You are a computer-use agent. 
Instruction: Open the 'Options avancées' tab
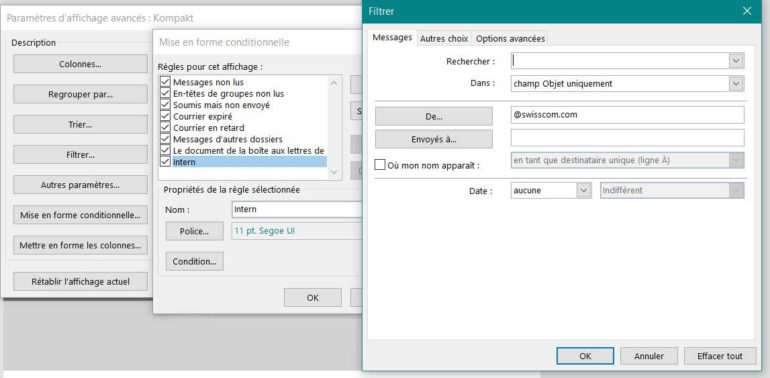coord(510,38)
